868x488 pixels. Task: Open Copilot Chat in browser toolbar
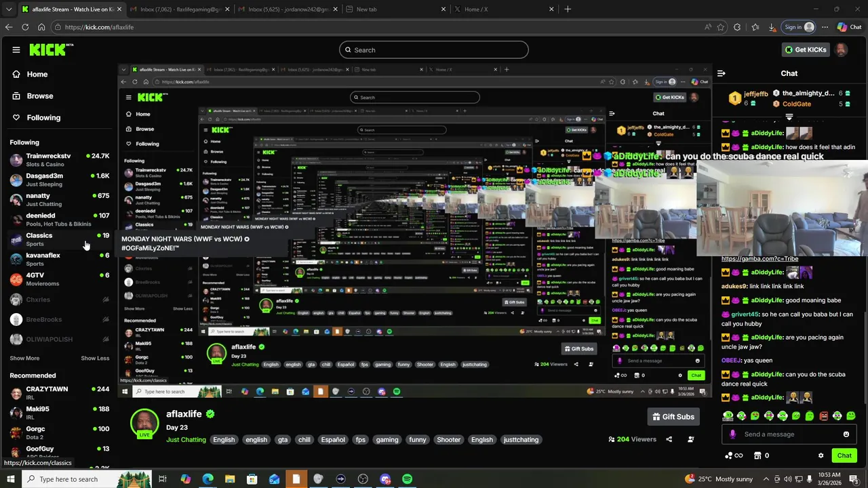[850, 27]
